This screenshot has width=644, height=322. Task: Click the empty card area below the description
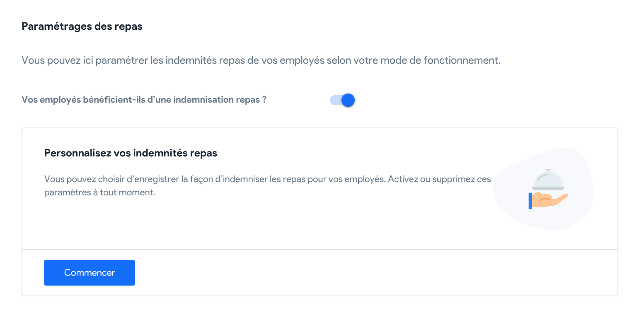point(265,223)
